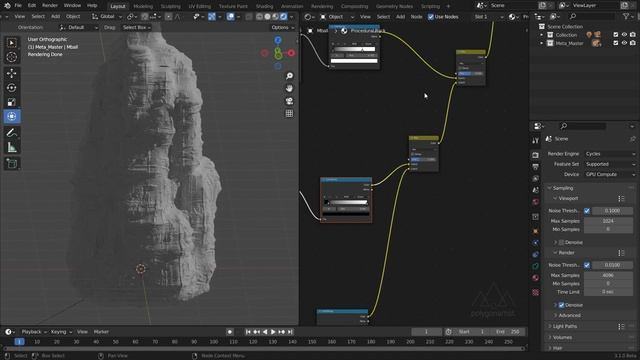This screenshot has width=640, height=360.
Task: Open the node editor Node menu
Action: tap(416, 17)
